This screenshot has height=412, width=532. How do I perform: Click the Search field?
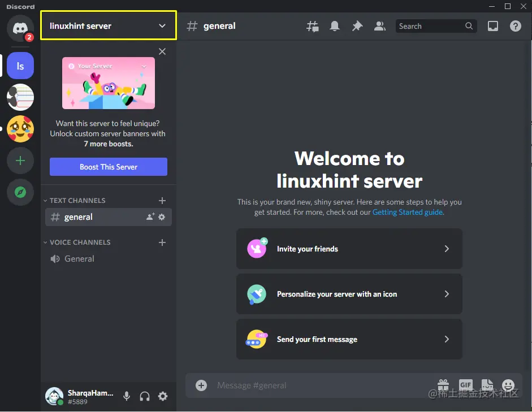436,26
